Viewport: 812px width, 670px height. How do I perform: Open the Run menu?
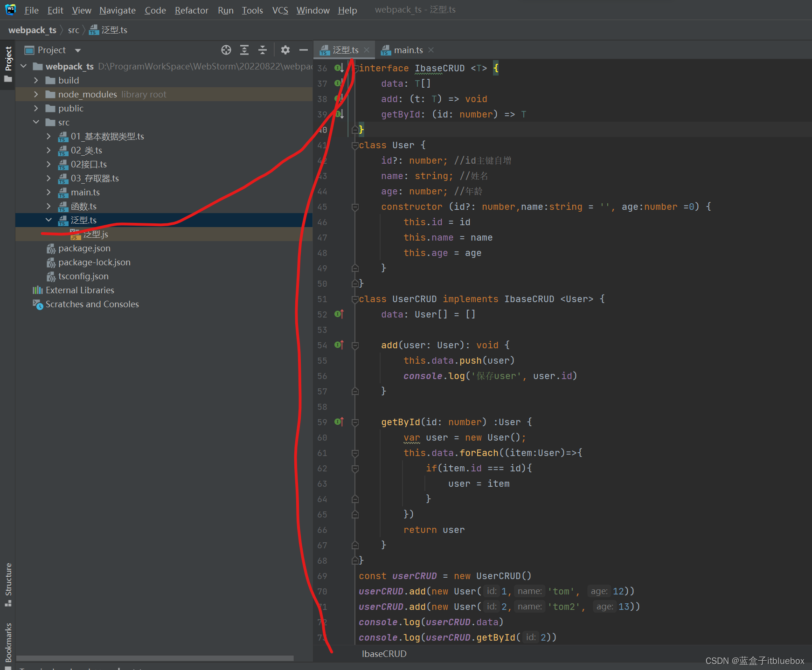[x=226, y=10]
